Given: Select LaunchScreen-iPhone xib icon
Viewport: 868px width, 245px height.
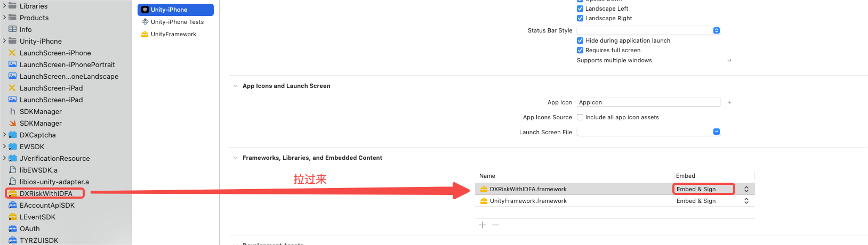Looking at the screenshot, I should coord(13,53).
